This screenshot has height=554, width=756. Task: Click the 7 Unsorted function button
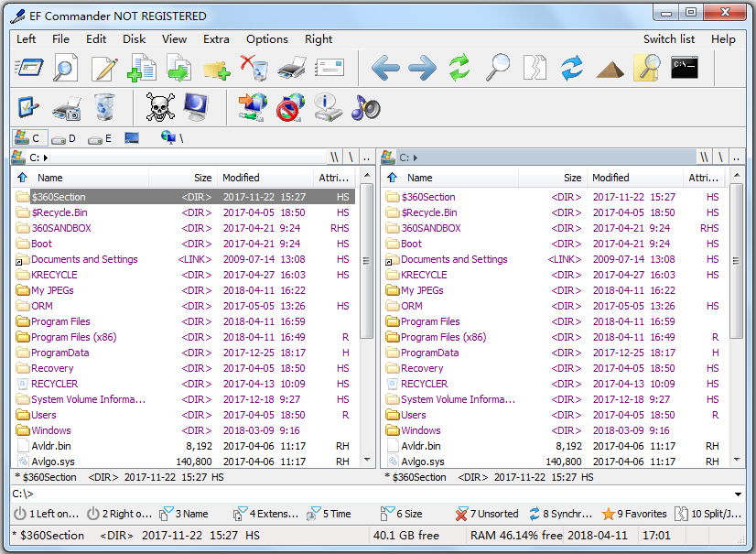[x=487, y=514]
